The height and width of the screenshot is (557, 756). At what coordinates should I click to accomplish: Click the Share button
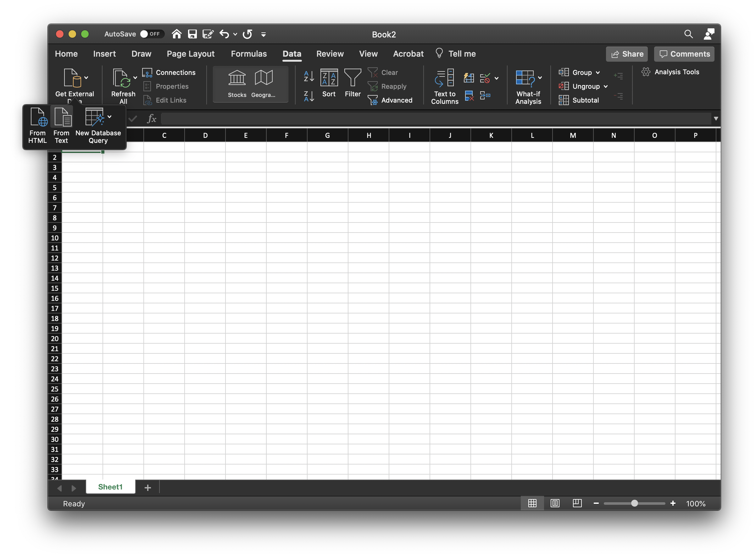click(626, 54)
